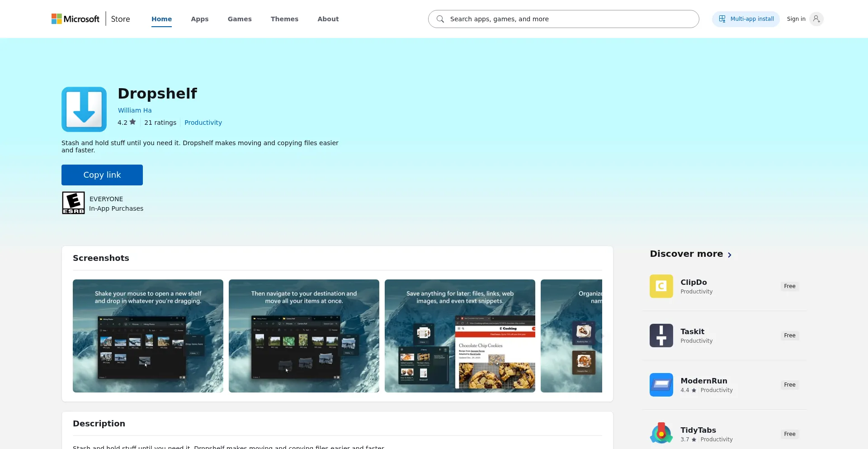Select the Home tab
The height and width of the screenshot is (449, 868).
161,19
